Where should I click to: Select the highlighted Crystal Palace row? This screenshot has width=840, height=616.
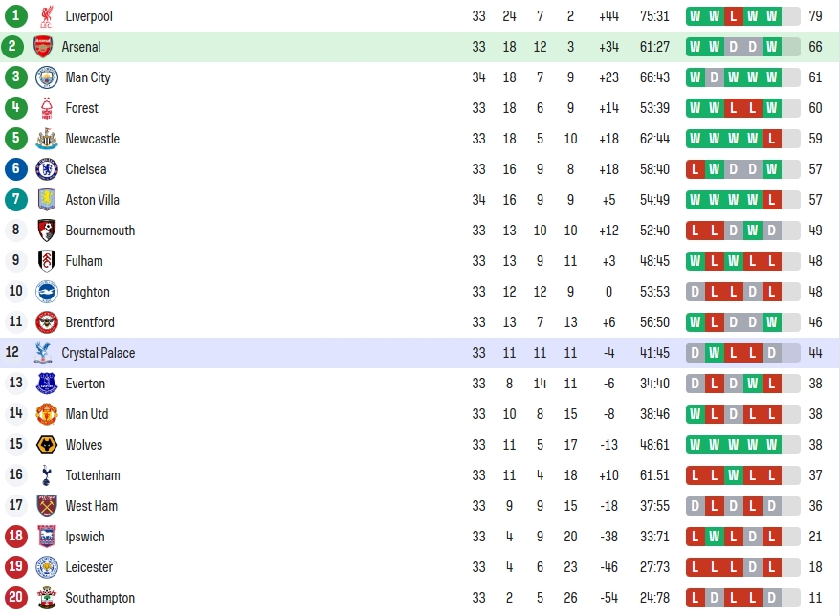pos(420,353)
